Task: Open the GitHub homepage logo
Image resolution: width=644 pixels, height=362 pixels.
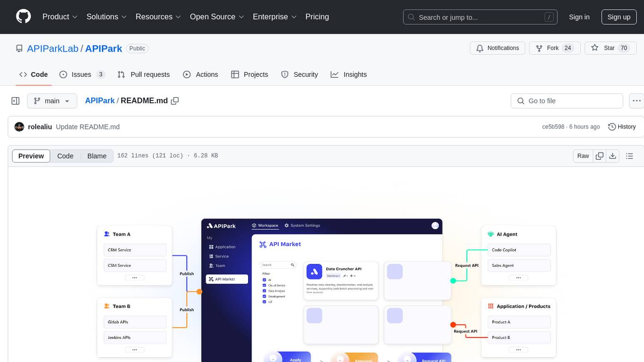Action: click(23, 17)
